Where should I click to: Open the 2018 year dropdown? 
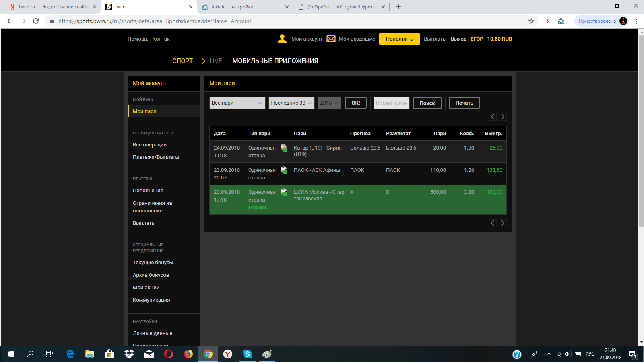(x=329, y=103)
